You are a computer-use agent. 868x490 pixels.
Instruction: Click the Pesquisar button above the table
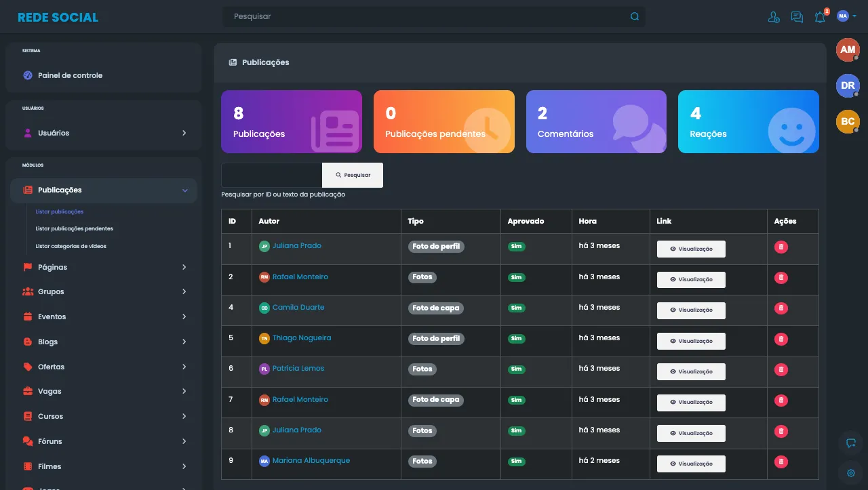click(x=353, y=175)
